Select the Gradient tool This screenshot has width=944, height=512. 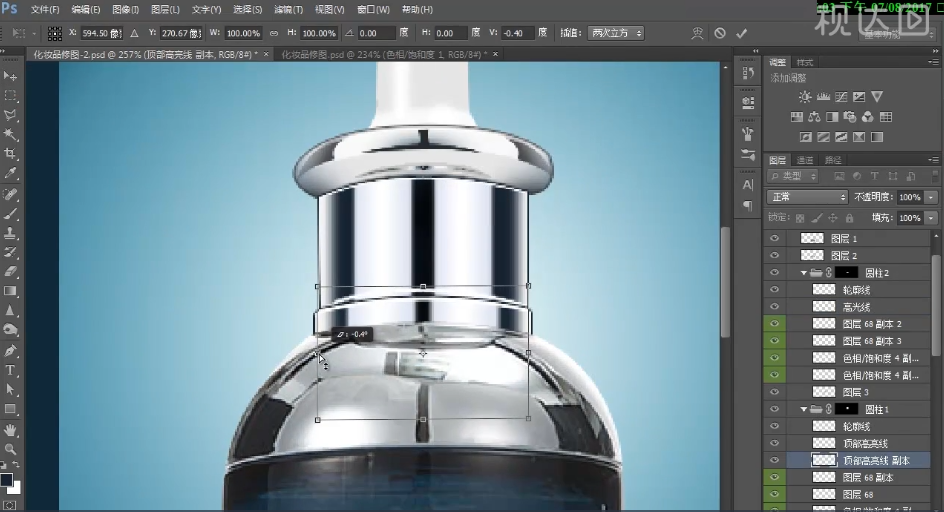(10, 291)
